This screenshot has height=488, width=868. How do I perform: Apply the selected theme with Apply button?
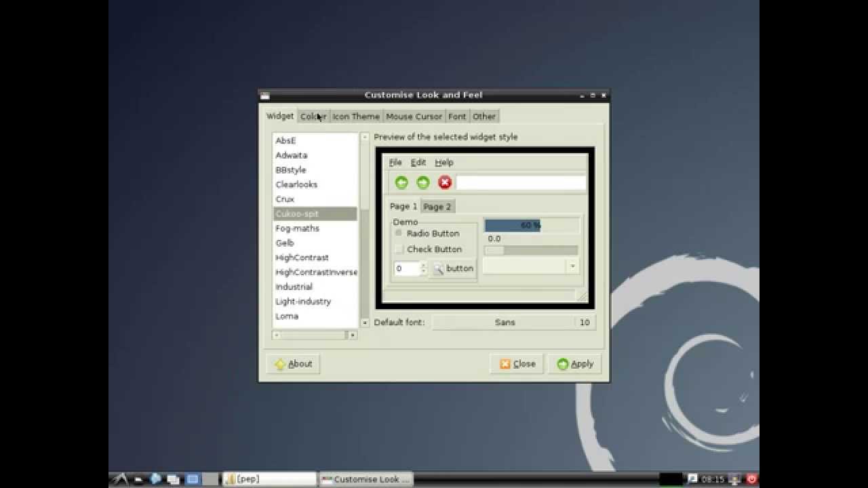[x=575, y=364]
